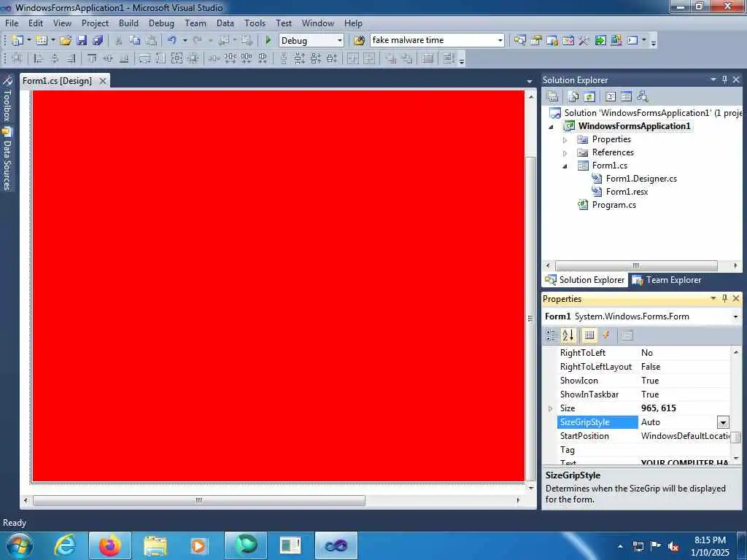Close the Form1.cs [Design] tab
The image size is (747, 560).
point(102,81)
